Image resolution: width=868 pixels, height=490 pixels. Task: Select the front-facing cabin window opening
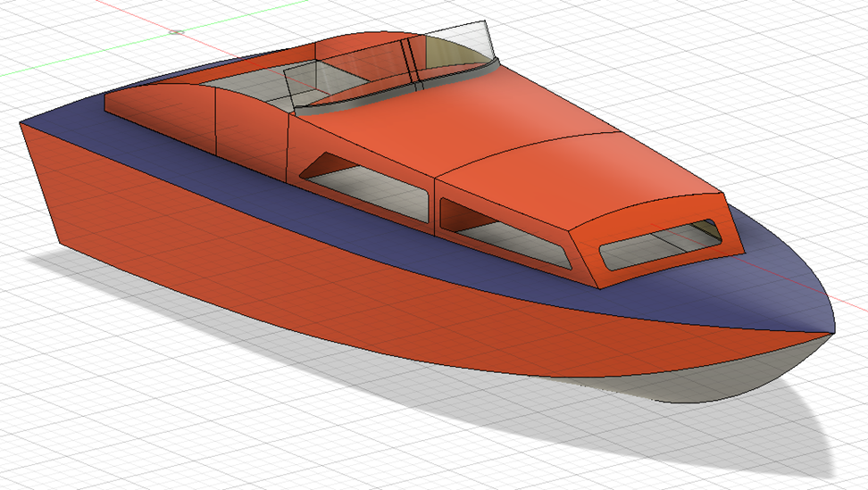point(660,245)
